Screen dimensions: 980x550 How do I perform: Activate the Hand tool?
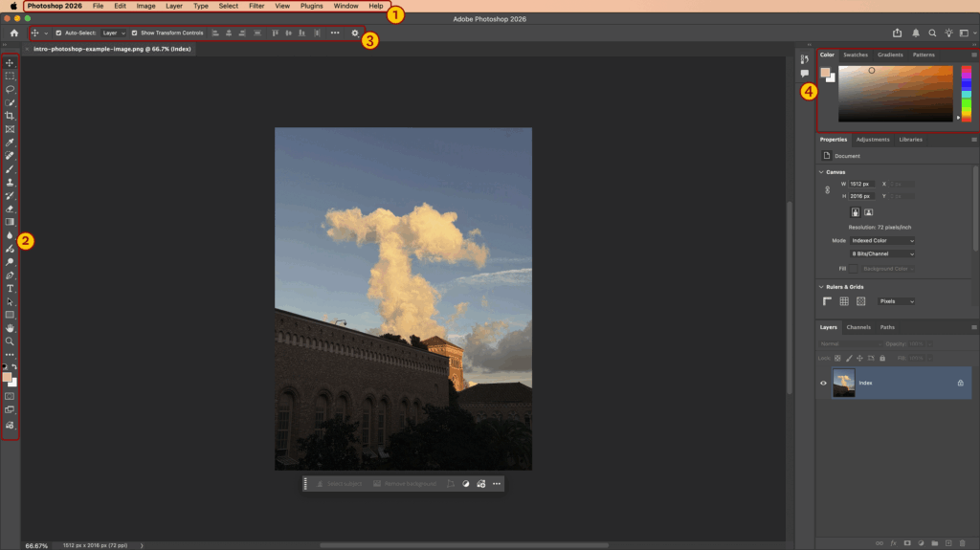(x=11, y=328)
